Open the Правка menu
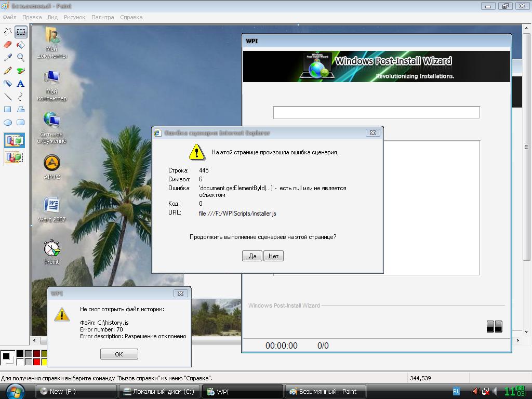 (x=32, y=17)
